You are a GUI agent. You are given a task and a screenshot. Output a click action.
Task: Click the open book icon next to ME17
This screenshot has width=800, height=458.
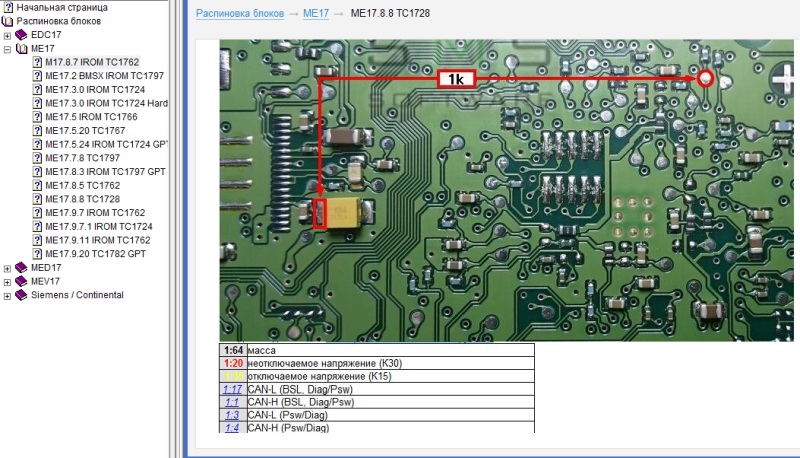(22, 48)
